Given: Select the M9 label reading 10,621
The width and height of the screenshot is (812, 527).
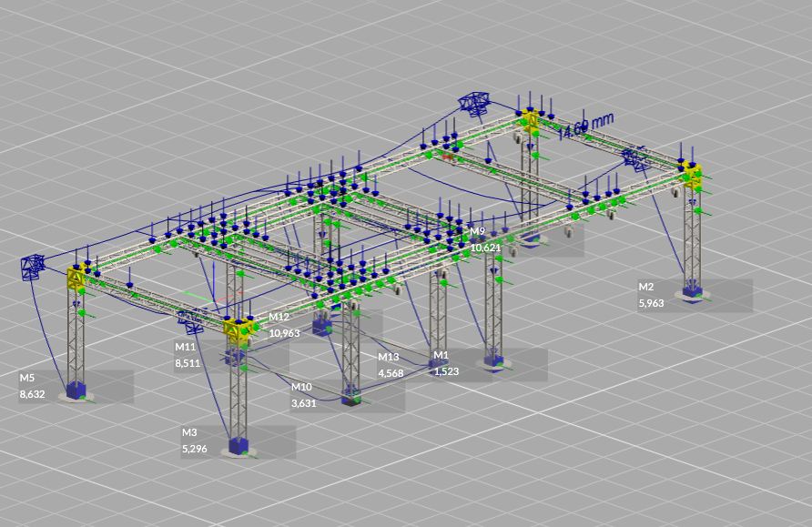Looking at the screenshot, I should (x=485, y=239).
